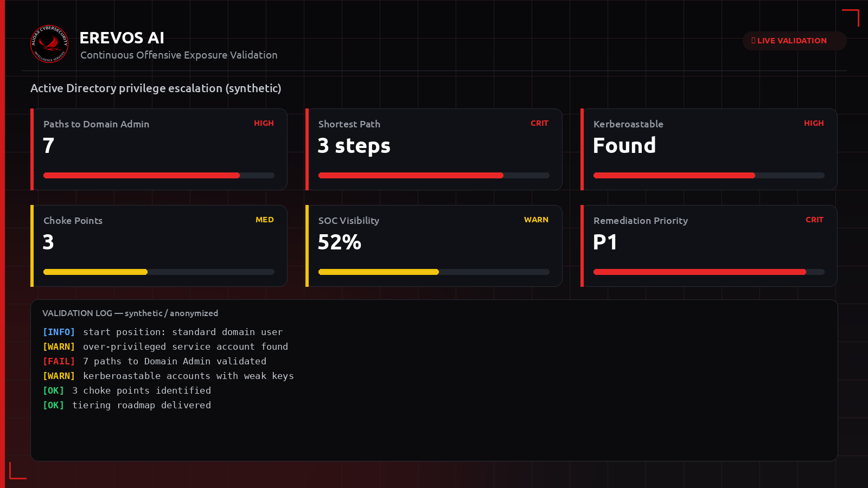Click the WARN tag on SOC Visibility
Screen dimensions: 868x488
(536, 220)
